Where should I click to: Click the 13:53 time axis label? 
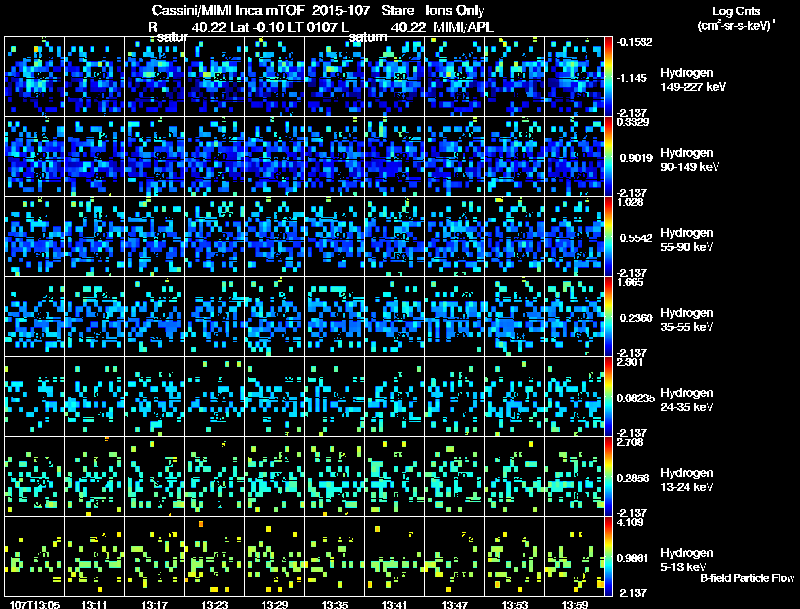(x=515, y=604)
